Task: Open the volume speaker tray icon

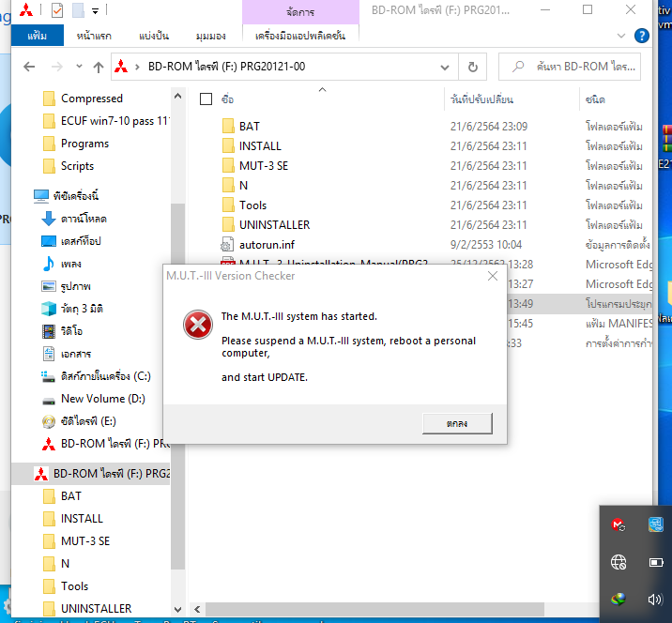Action: coord(656,599)
